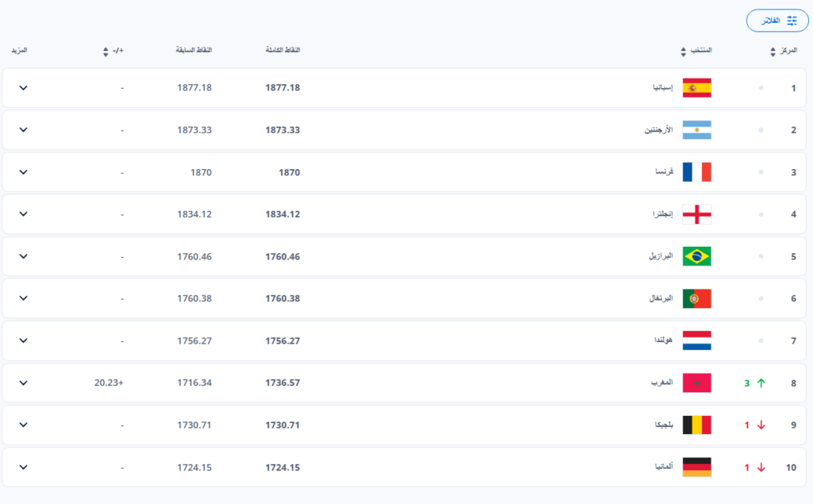
Task: Expand the France row details chevron
Action: [23, 172]
